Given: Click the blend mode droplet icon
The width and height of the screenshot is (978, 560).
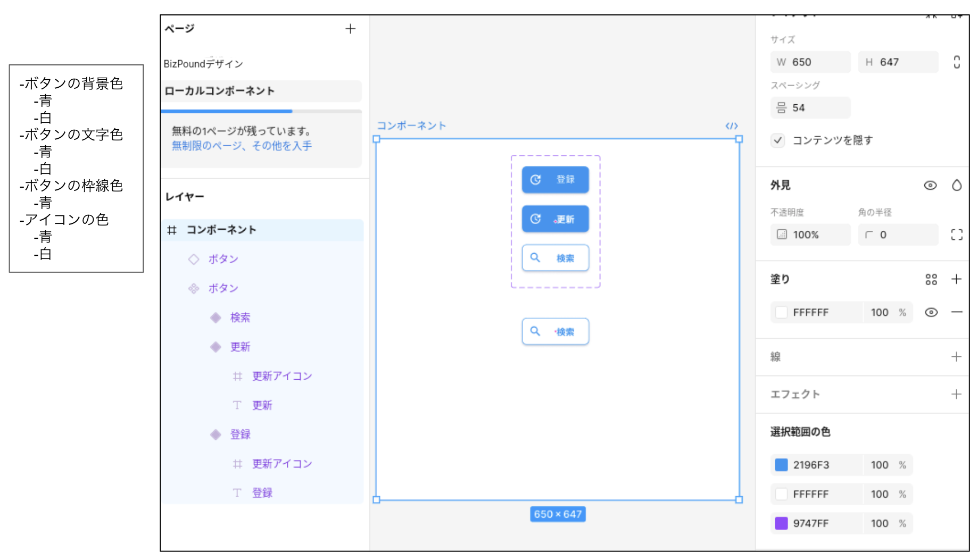Looking at the screenshot, I should click(957, 185).
